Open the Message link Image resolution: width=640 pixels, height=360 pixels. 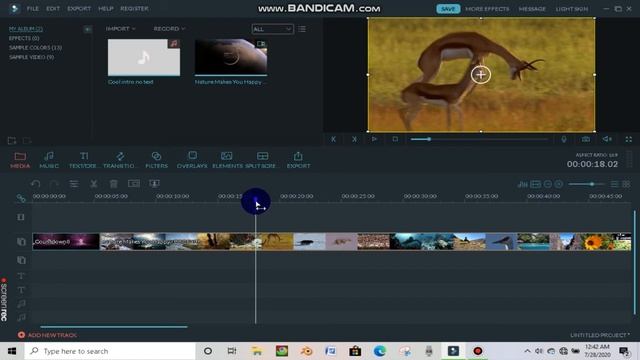click(532, 9)
